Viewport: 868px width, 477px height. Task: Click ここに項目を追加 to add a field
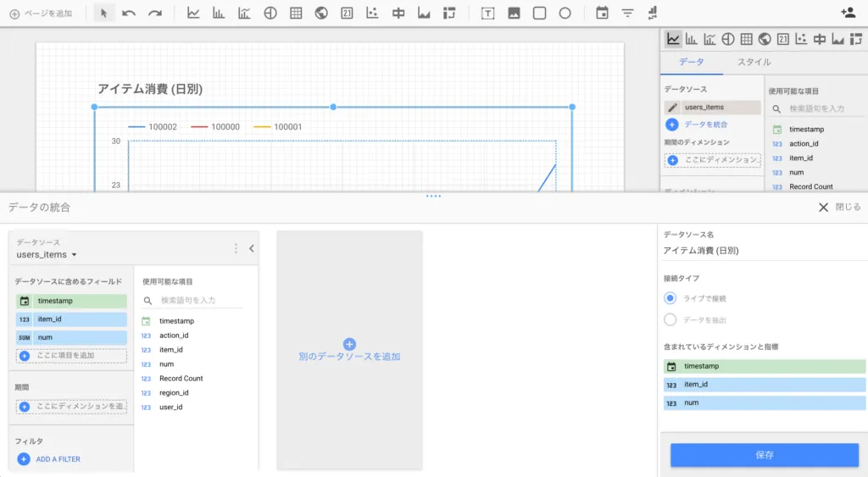(x=71, y=356)
